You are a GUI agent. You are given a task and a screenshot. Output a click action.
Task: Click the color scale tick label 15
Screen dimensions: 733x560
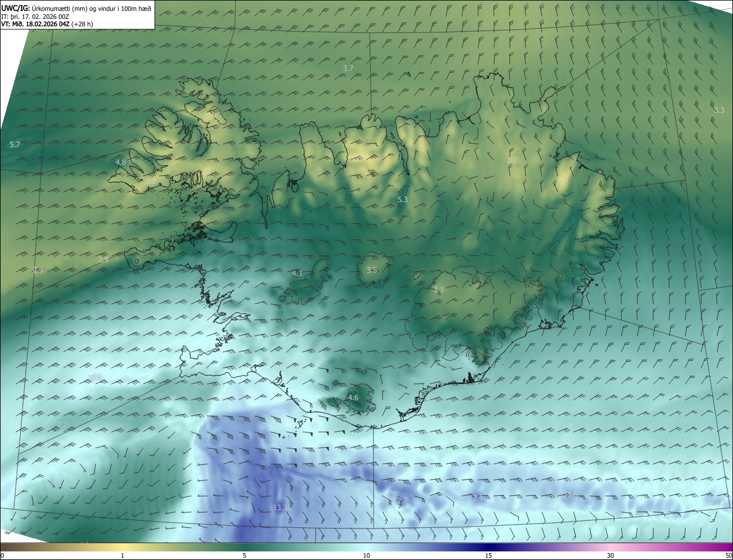[x=488, y=555]
